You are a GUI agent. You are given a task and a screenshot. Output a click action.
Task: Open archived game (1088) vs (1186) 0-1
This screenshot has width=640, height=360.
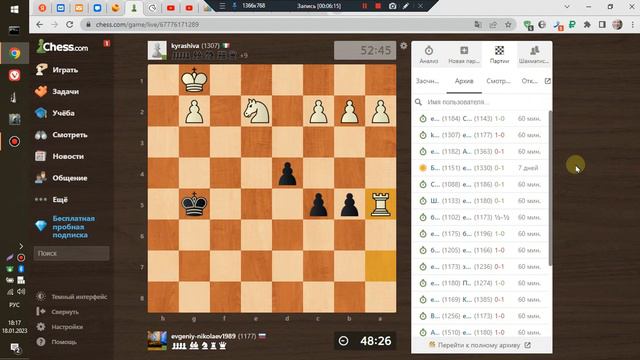click(480, 184)
